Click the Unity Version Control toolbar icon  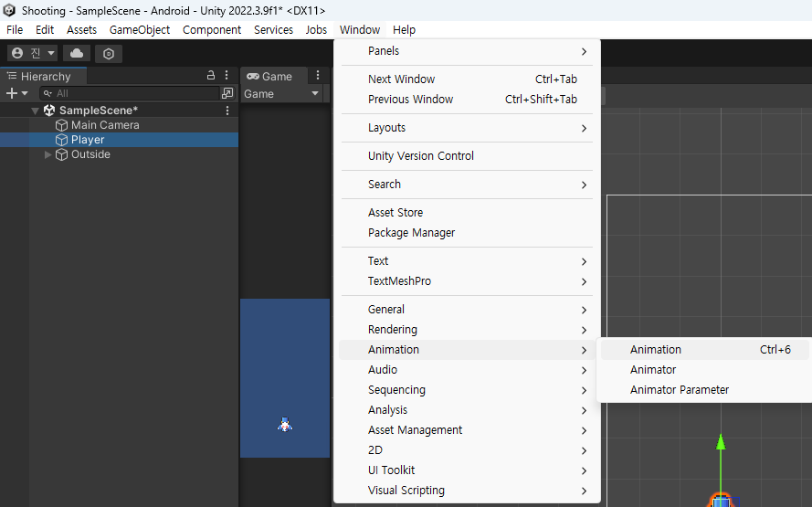(108, 53)
